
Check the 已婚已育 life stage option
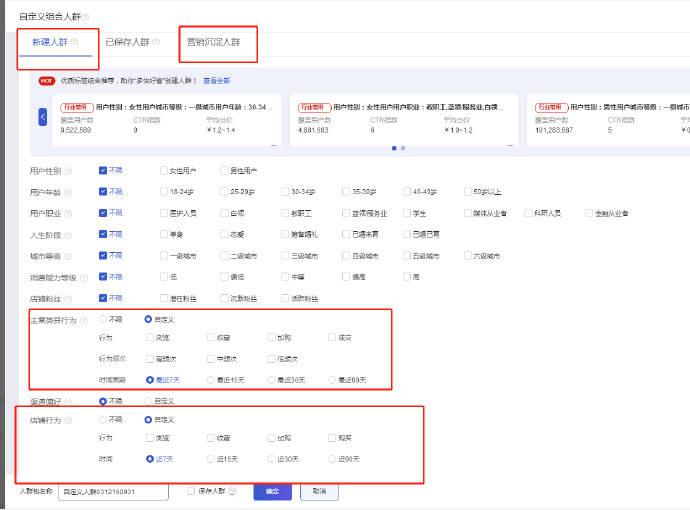pos(407,234)
